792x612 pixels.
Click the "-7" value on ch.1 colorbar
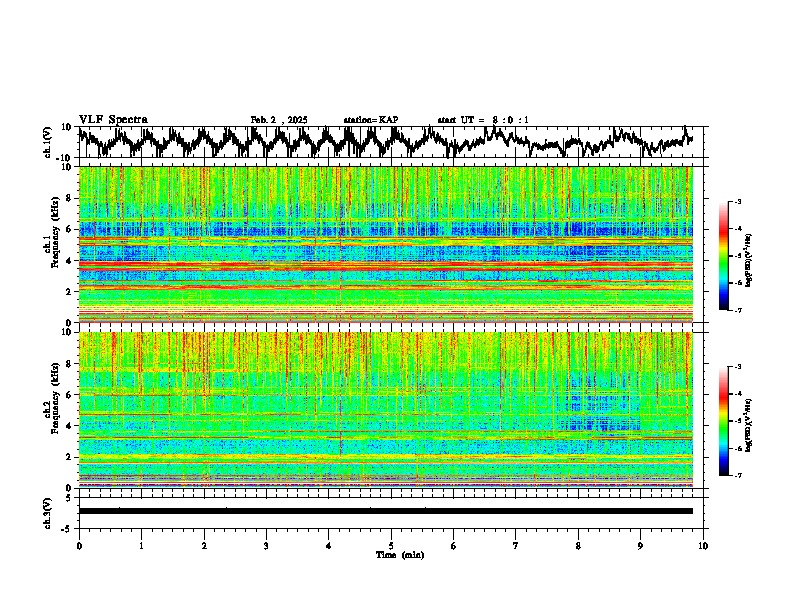point(738,310)
